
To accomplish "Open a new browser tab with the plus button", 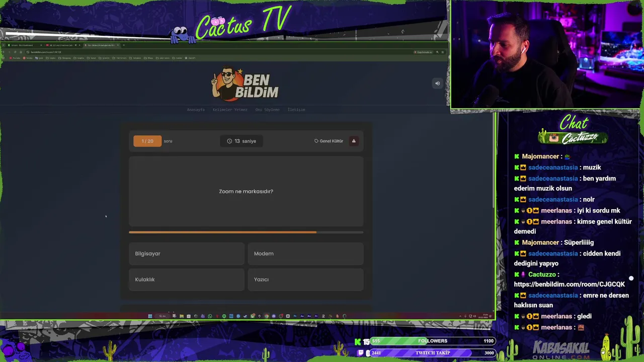I will [x=124, y=45].
